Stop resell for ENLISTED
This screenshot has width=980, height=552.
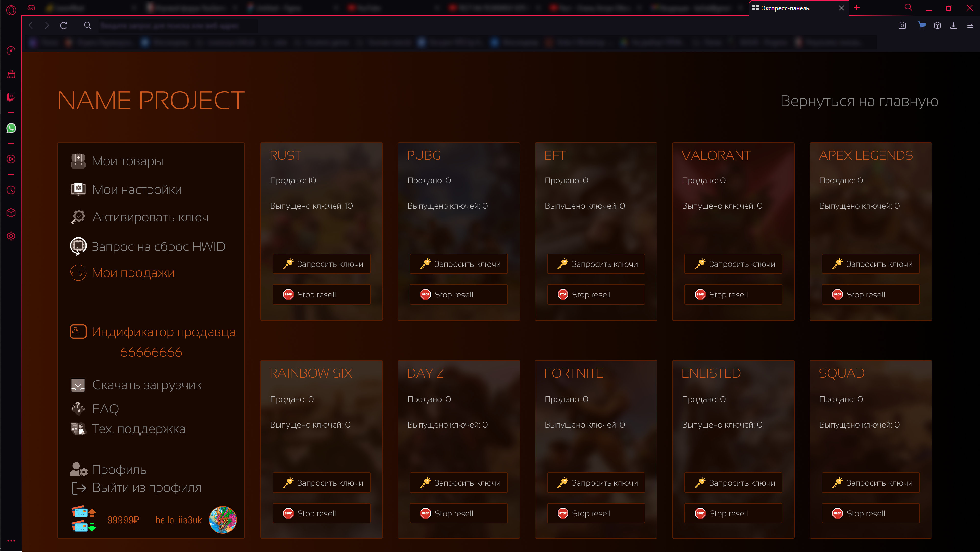point(733,513)
